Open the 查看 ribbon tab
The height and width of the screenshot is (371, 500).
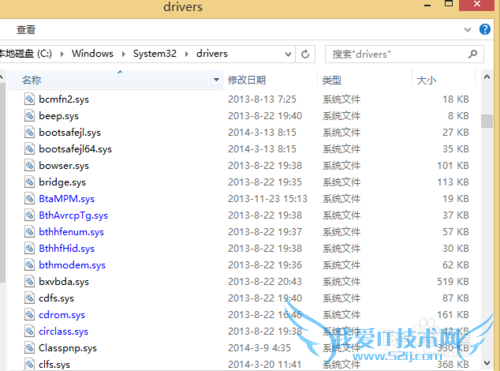26,30
